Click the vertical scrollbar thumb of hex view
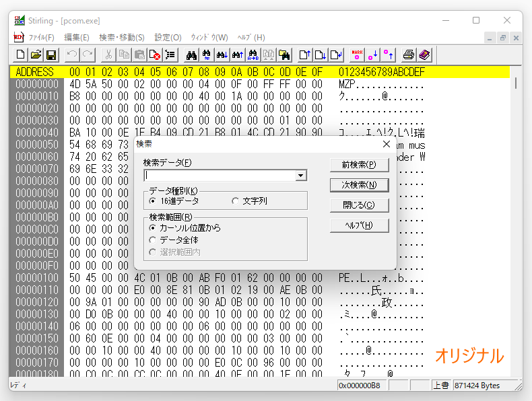This screenshot has height=401, width=532. pos(516,83)
